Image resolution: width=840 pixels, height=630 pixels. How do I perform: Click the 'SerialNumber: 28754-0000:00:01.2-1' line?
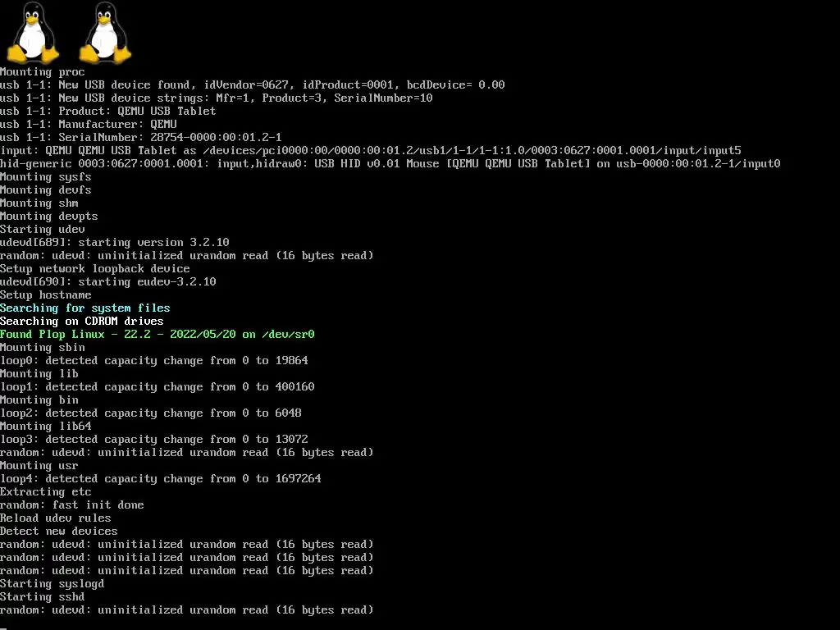141,137
